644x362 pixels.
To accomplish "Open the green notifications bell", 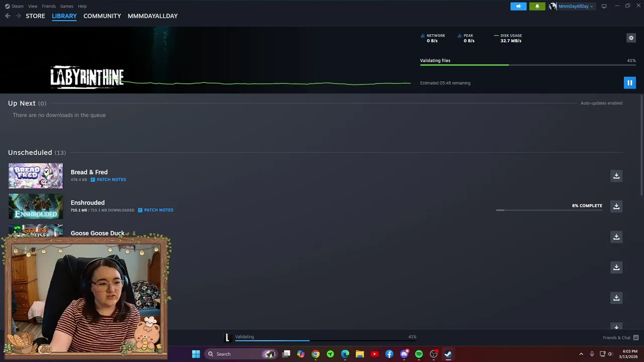I will 537,6.
